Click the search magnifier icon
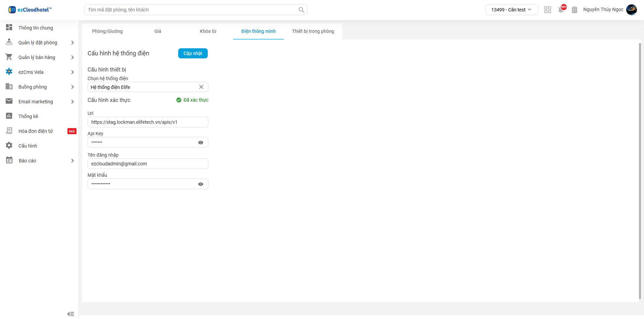 301,10
